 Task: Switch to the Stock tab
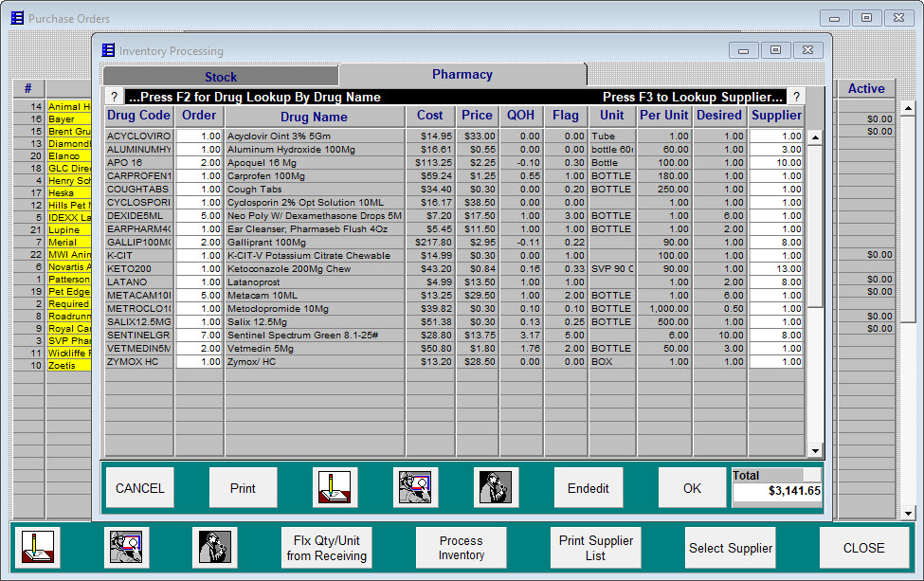[221, 77]
